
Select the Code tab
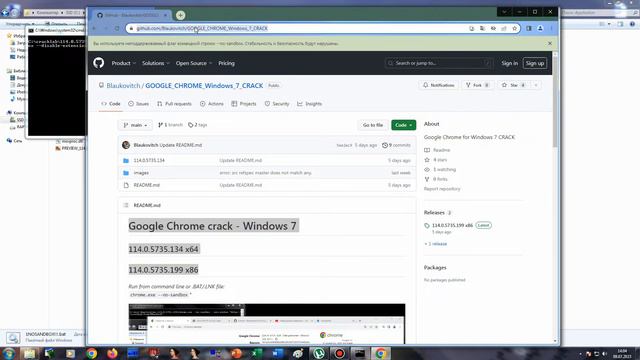tap(111, 104)
